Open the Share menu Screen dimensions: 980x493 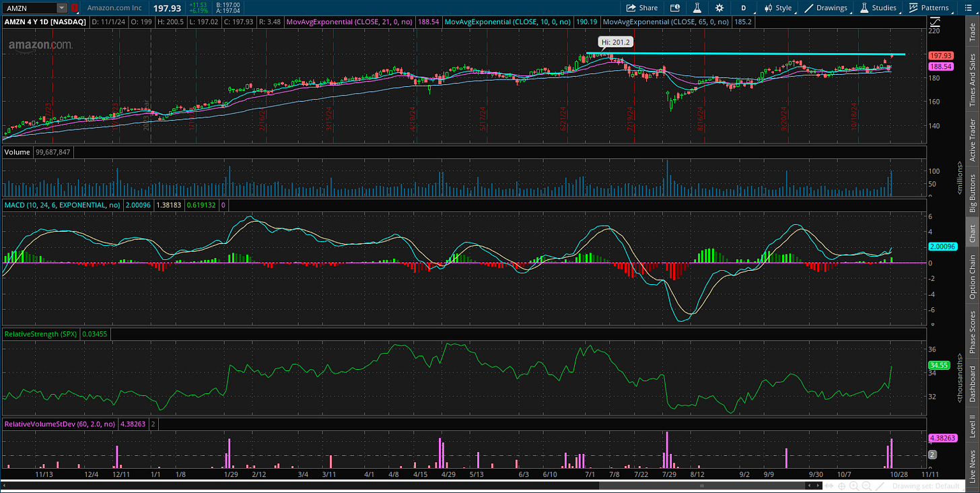click(x=642, y=8)
